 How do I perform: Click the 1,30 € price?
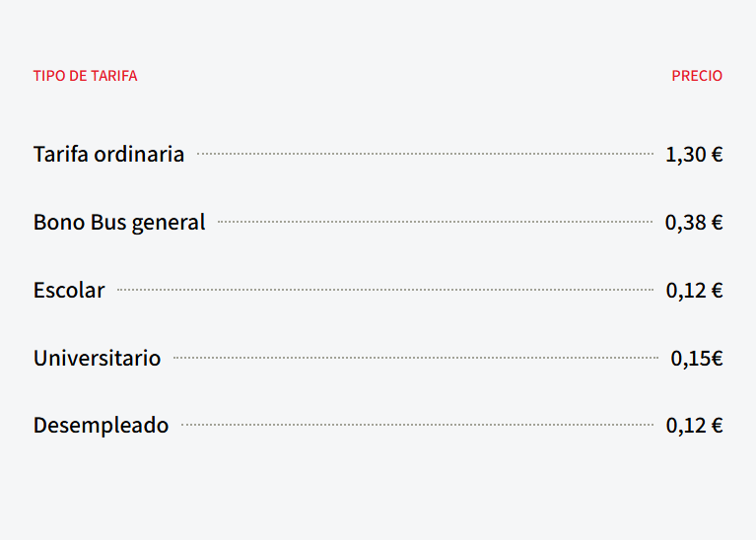(x=694, y=155)
